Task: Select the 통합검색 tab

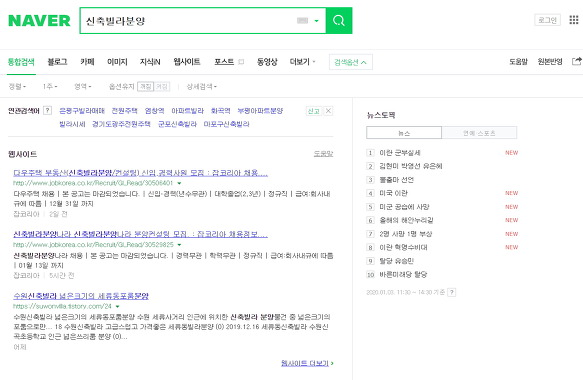Action: pos(21,62)
